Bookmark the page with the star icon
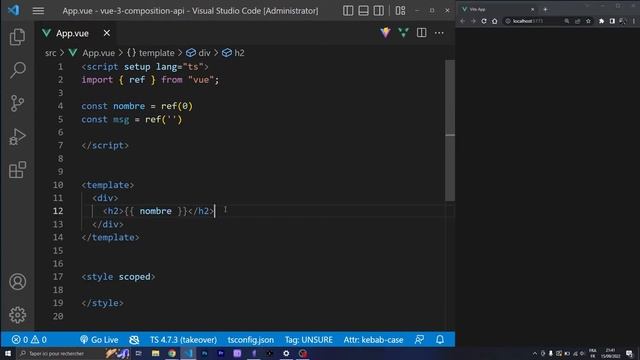Screen dimensions: 640x360 (588, 21)
